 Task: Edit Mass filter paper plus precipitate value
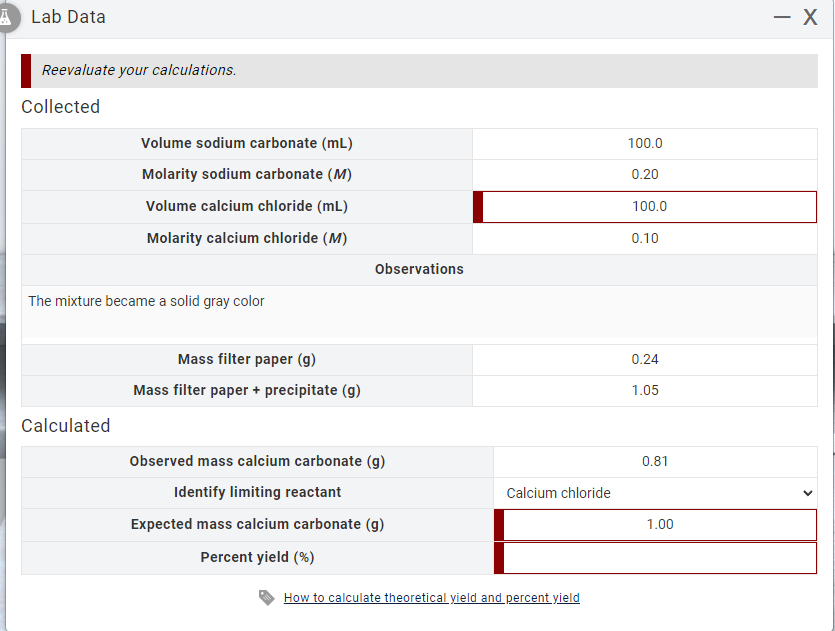[x=645, y=390]
